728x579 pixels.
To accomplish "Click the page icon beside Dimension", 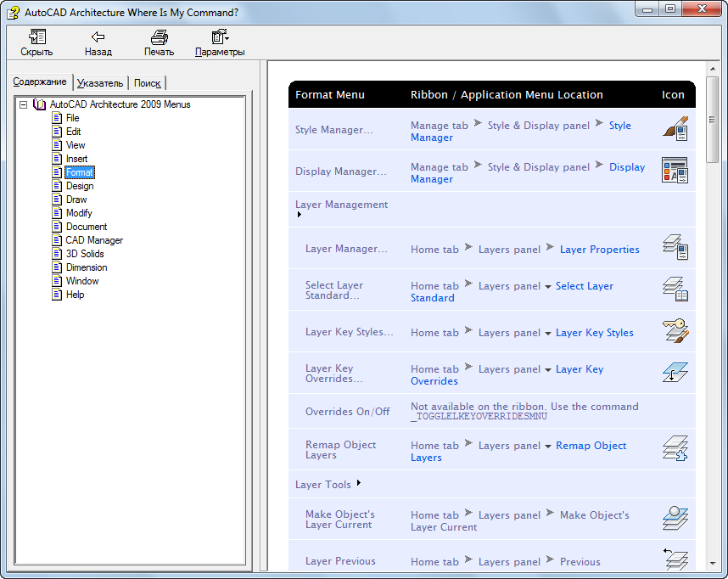I will click(x=57, y=267).
